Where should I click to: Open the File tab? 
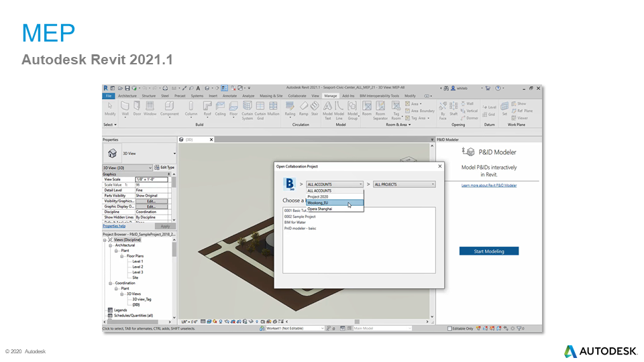tap(109, 96)
